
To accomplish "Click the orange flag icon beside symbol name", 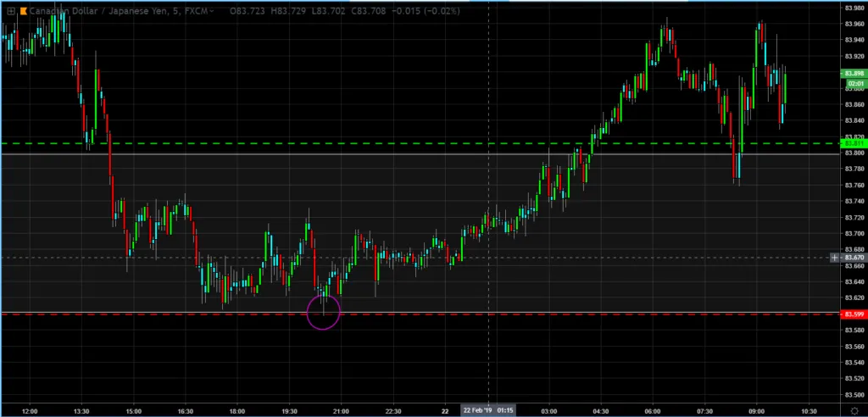I will click(23, 10).
